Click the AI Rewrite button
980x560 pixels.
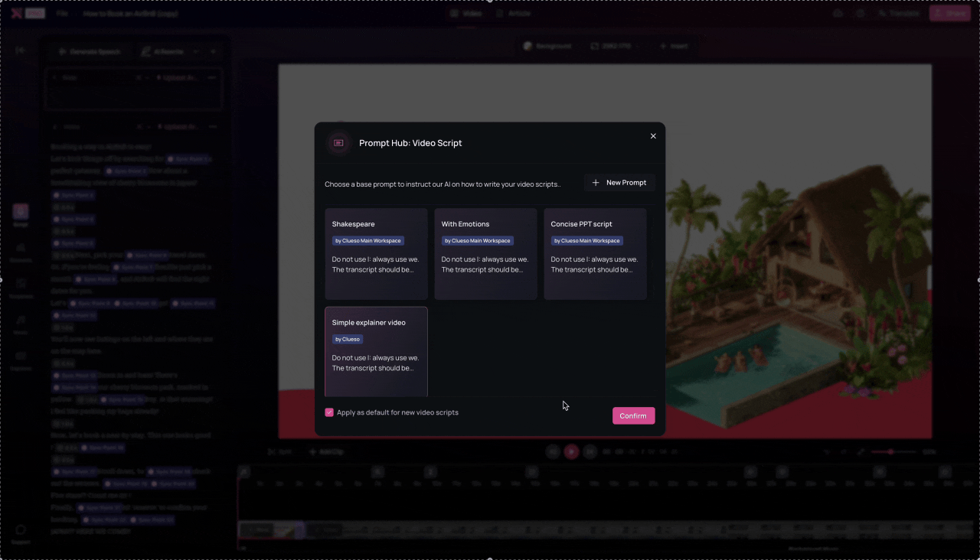click(x=163, y=51)
